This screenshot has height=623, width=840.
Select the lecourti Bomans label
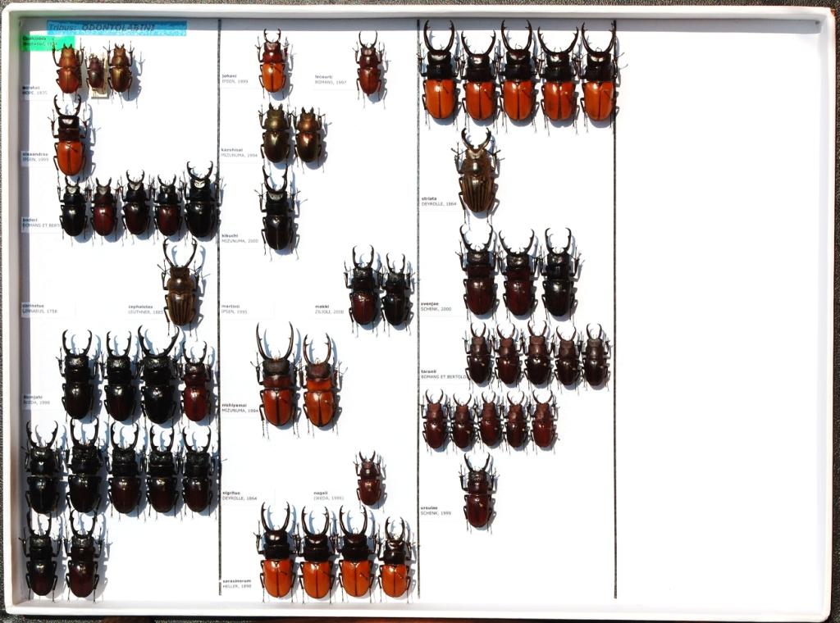coord(331,80)
